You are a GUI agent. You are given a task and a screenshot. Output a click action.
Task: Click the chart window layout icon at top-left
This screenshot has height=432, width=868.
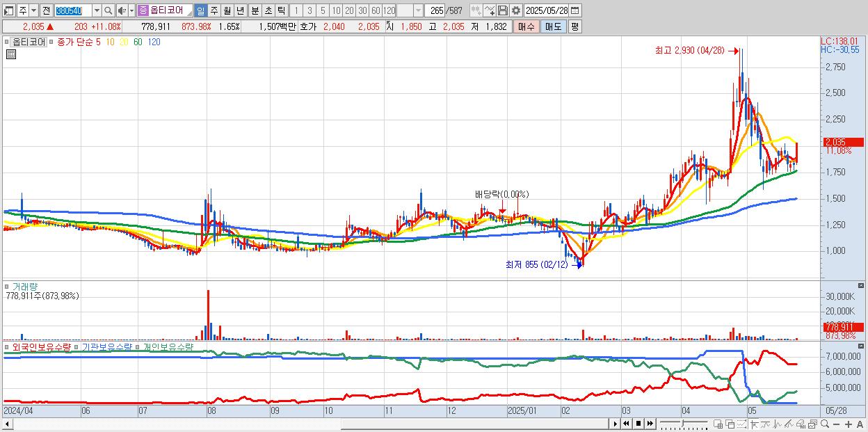tap(9, 10)
